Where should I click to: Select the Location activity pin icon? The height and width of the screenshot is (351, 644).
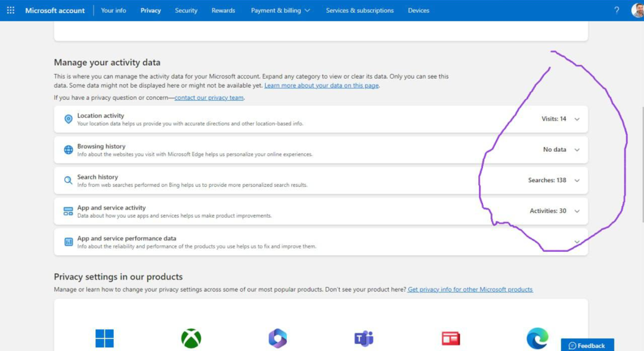click(x=67, y=119)
